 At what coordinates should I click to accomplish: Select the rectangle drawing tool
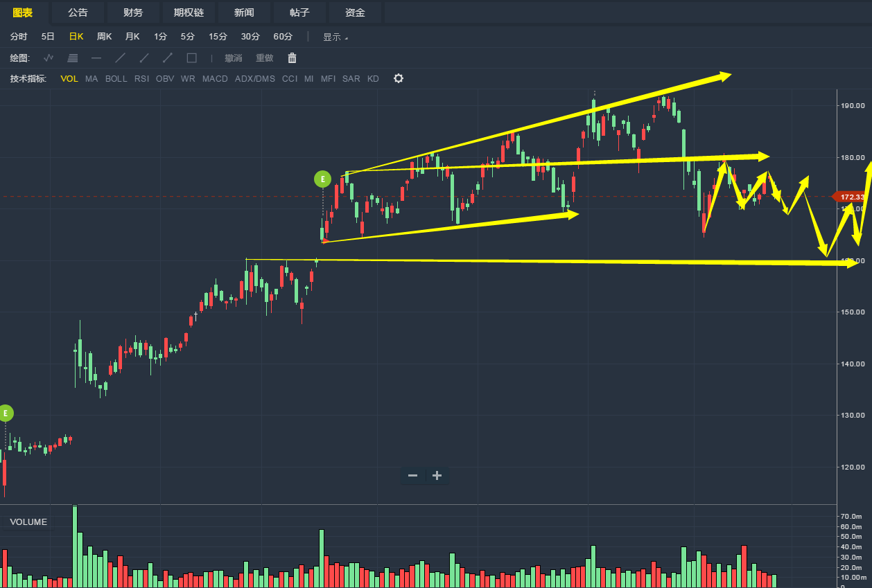click(x=192, y=58)
